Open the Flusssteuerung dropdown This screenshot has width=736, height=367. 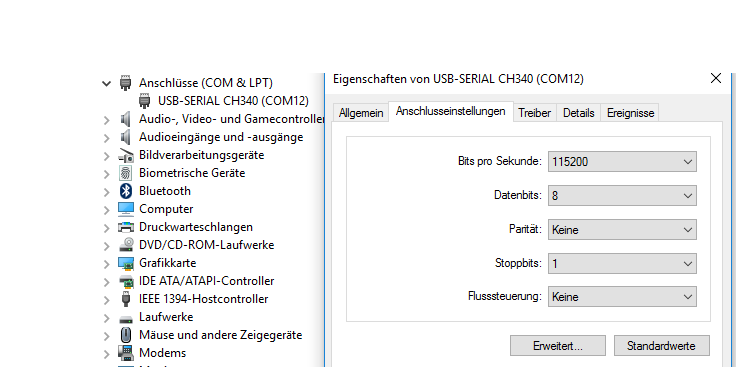coord(622,297)
